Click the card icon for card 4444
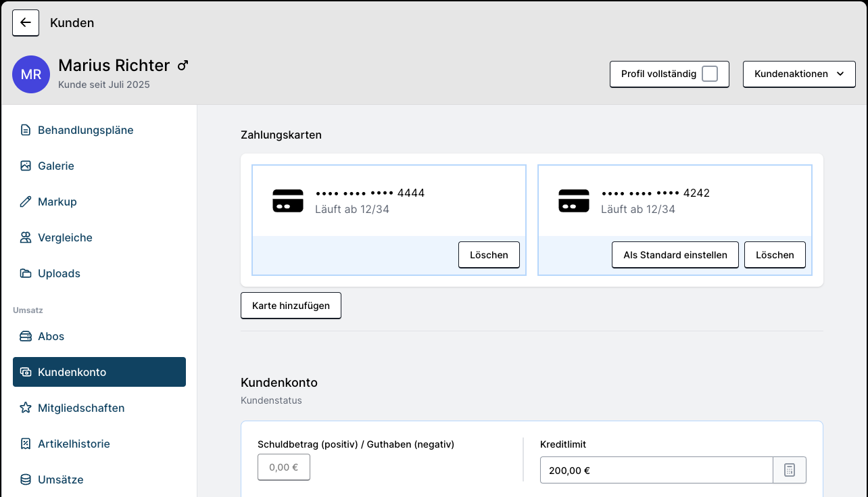The width and height of the screenshot is (868, 497). pyautogui.click(x=288, y=201)
